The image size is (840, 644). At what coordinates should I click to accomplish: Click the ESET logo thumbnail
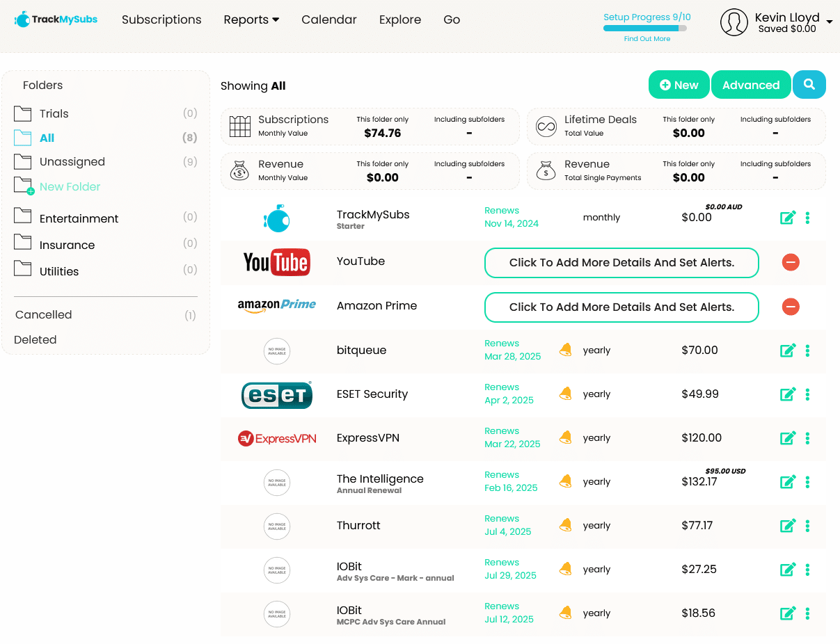[x=276, y=394]
